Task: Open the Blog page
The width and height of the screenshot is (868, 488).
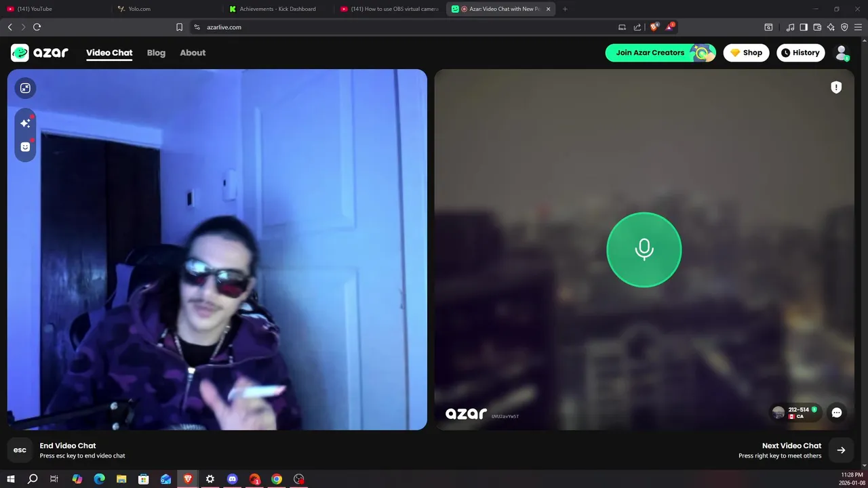Action: (156, 53)
